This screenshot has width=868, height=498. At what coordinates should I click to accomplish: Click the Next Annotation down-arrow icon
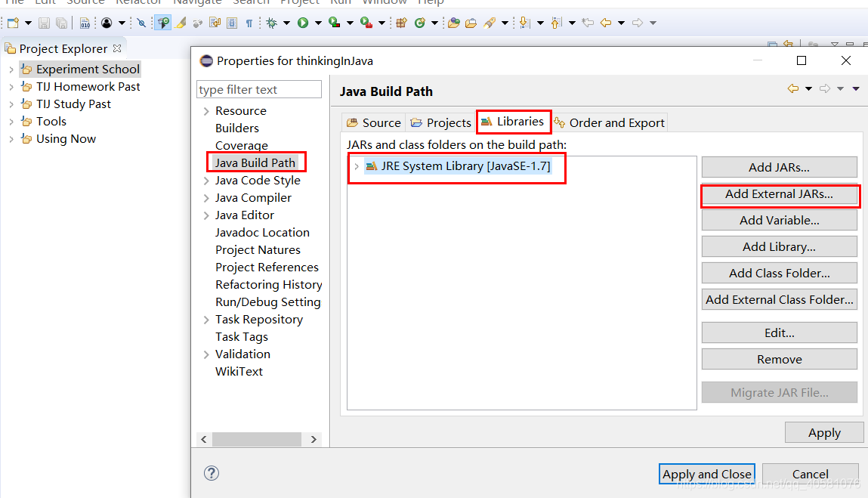[525, 23]
